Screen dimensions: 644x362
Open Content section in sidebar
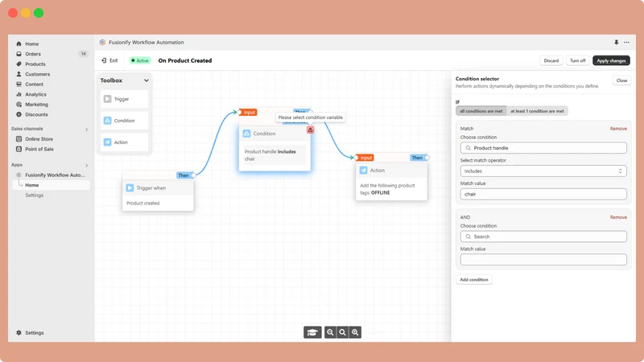34,84
